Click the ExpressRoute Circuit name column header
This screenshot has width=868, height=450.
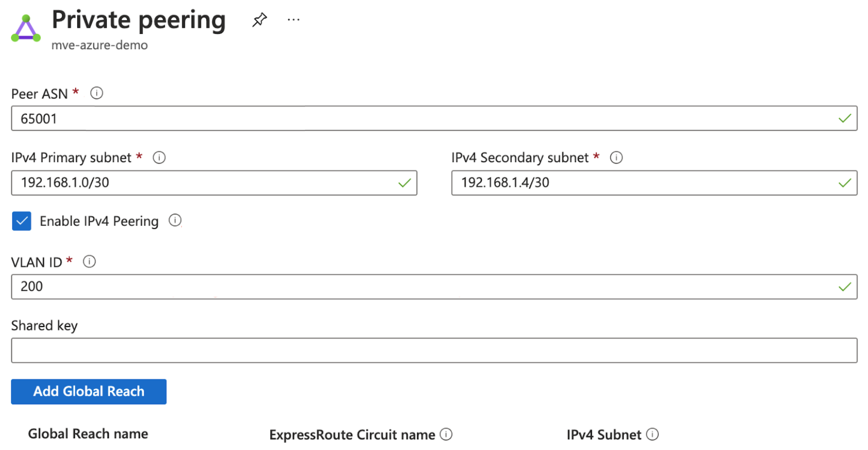coord(352,434)
